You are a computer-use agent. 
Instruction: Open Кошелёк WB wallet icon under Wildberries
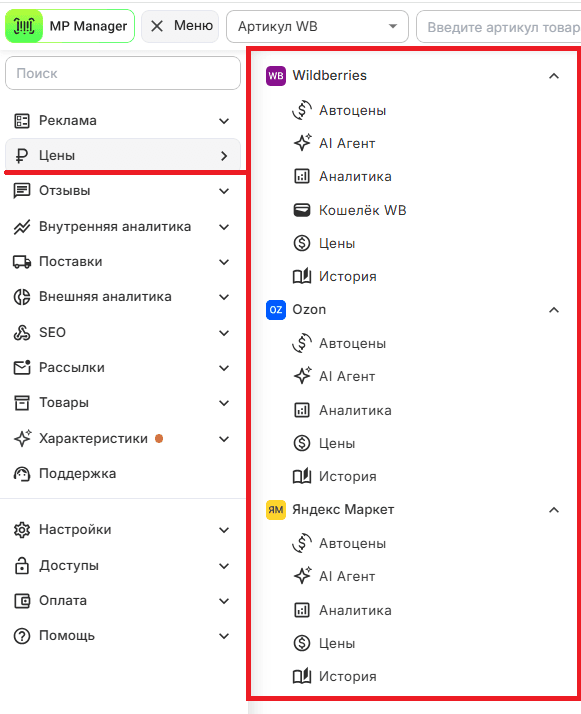tap(301, 210)
